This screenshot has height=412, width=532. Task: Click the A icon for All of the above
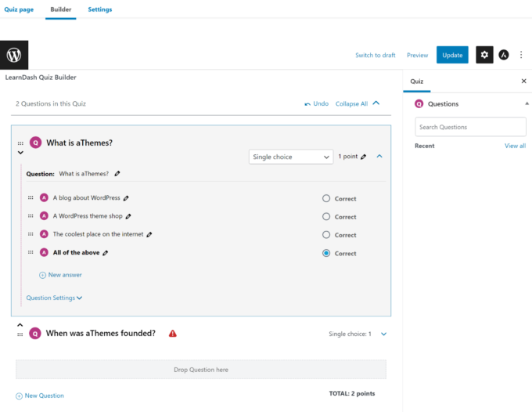point(44,252)
